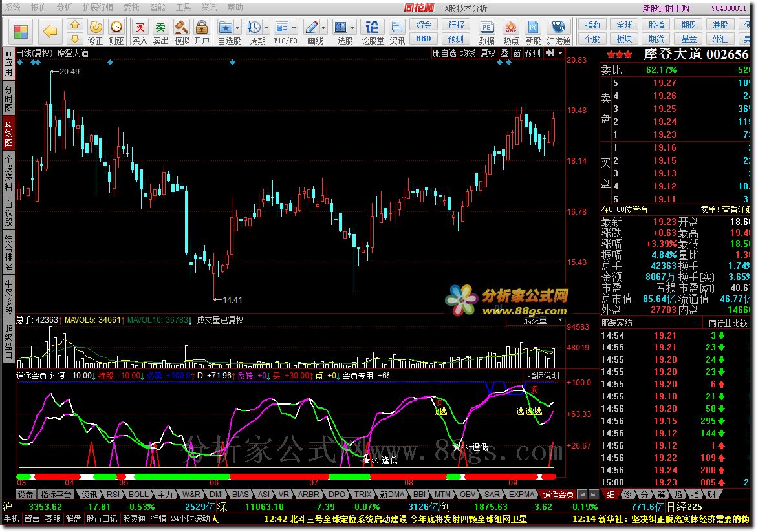
Task: Expand the 自选股 dropdown arrow
Action: click(x=237, y=28)
